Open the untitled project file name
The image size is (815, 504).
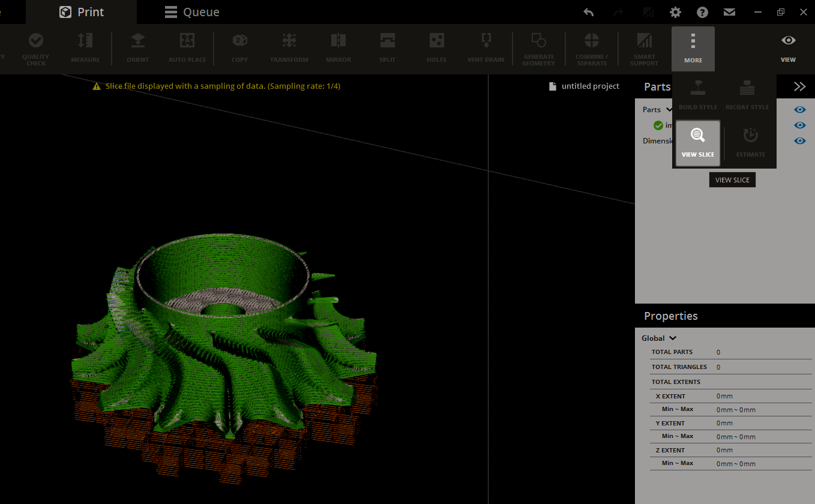coord(590,86)
